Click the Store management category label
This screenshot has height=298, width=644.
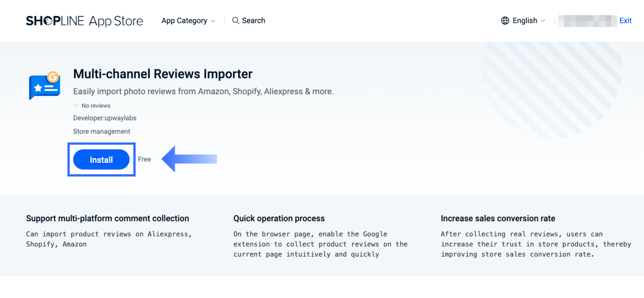(102, 131)
